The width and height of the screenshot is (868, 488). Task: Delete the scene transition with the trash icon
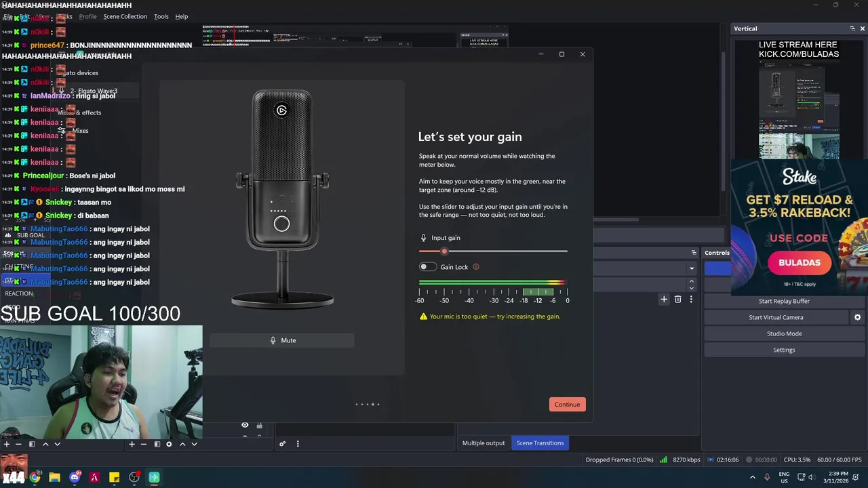pyautogui.click(x=677, y=299)
